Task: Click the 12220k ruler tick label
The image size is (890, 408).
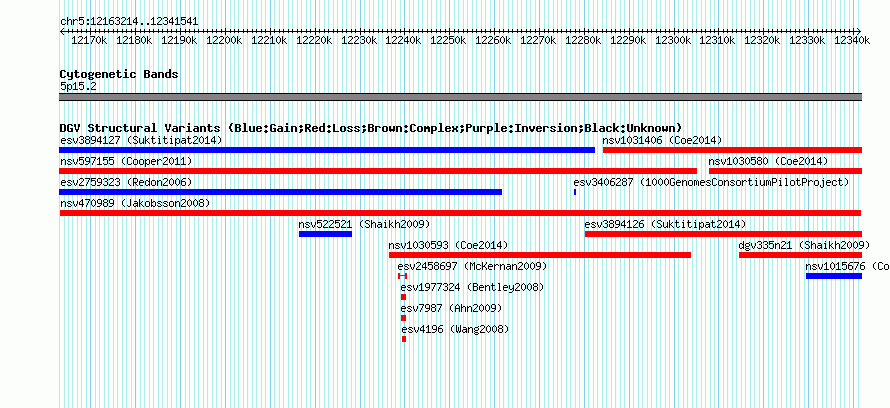Action: pyautogui.click(x=313, y=40)
